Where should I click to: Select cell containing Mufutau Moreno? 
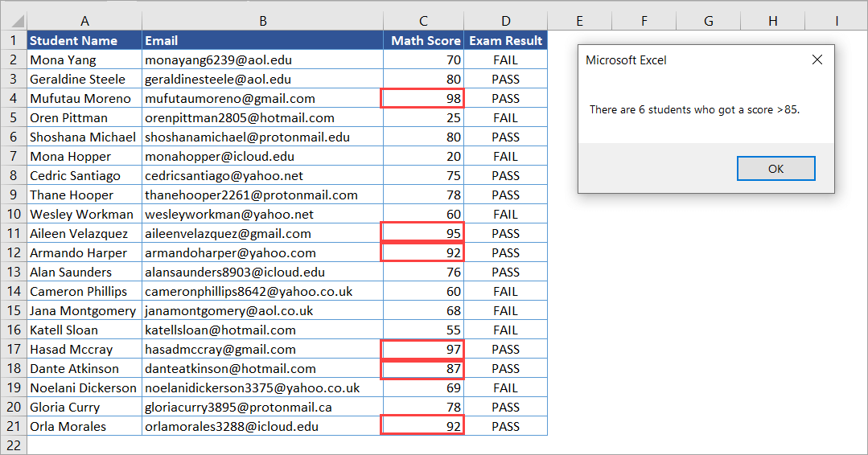click(84, 98)
